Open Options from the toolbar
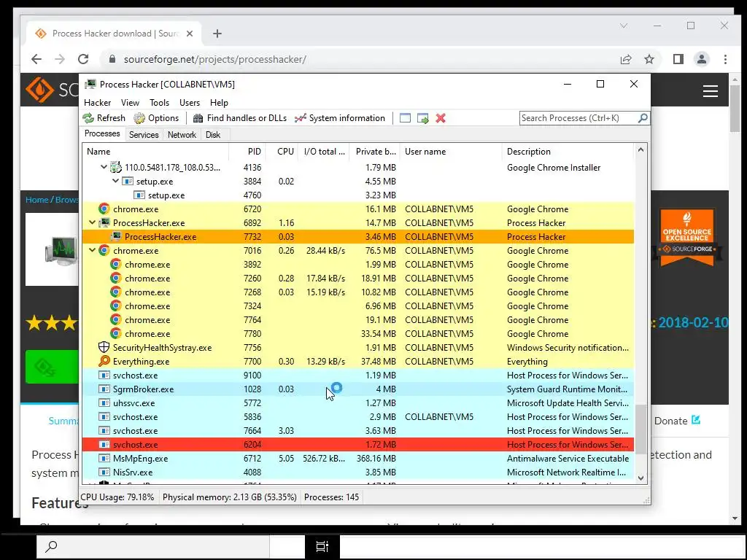This screenshot has width=747, height=560. pyautogui.click(x=156, y=118)
